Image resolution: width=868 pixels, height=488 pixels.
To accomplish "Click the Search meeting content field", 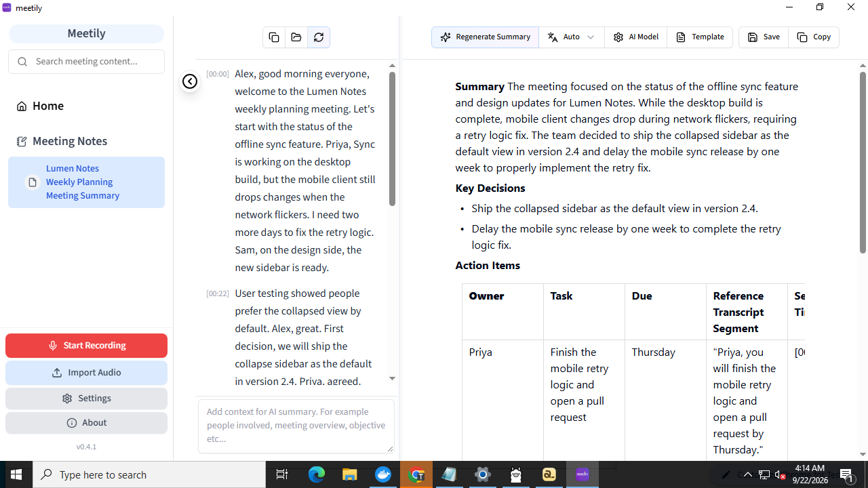I will click(86, 62).
